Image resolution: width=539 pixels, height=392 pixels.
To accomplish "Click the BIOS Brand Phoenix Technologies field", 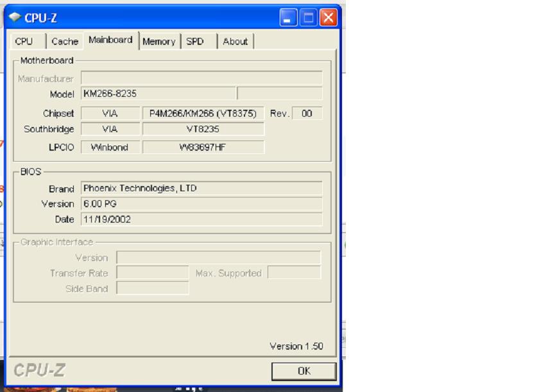I will (201, 188).
